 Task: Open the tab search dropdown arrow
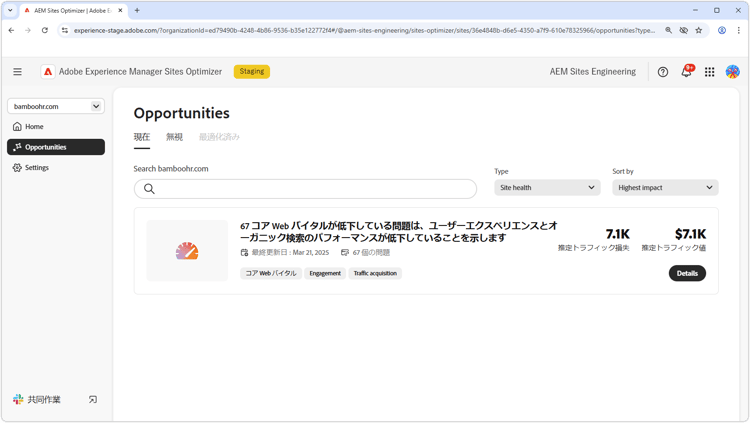10,10
